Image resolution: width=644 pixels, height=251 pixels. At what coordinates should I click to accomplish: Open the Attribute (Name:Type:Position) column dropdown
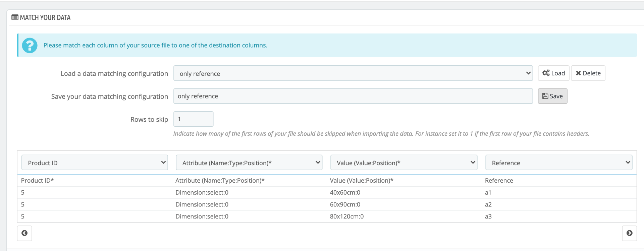point(249,163)
